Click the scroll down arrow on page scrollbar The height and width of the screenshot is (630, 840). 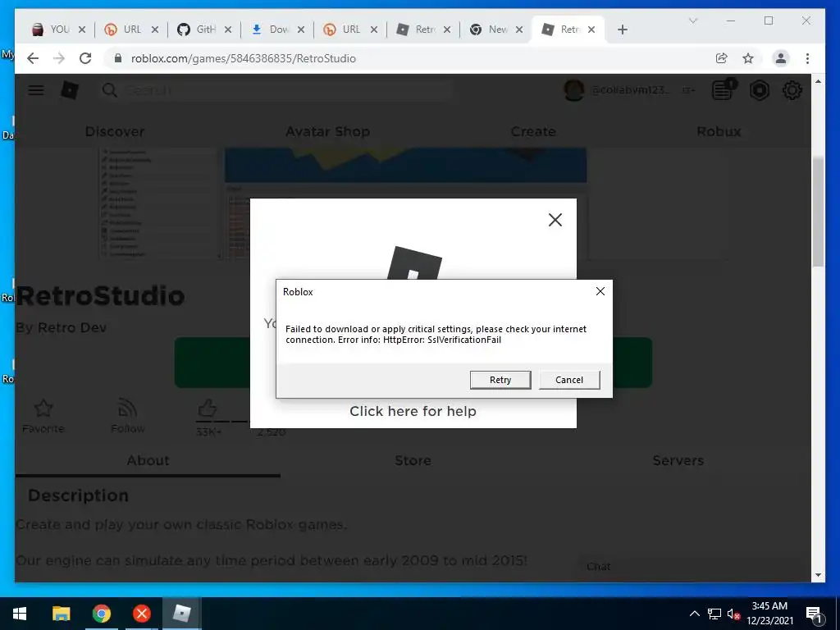click(818, 575)
